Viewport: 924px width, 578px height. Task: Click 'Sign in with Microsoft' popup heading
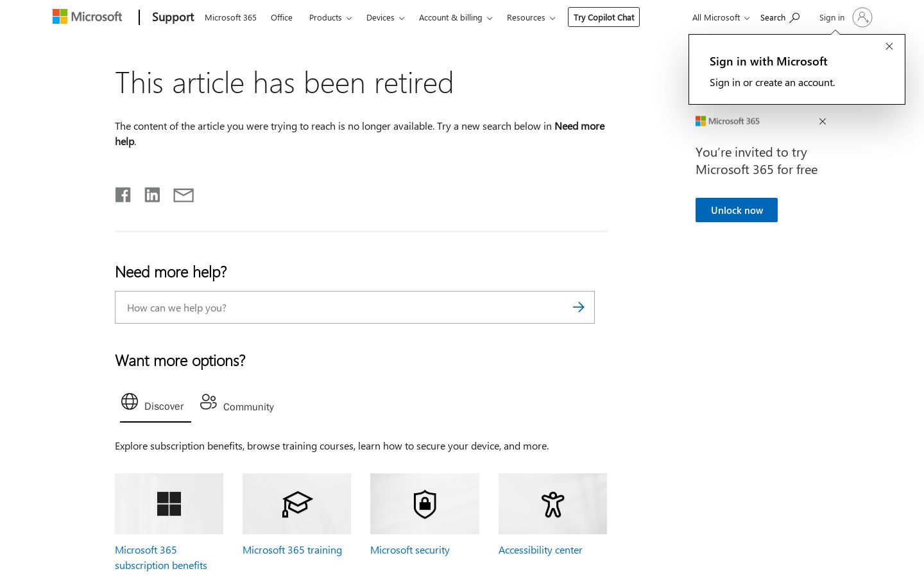(x=768, y=61)
